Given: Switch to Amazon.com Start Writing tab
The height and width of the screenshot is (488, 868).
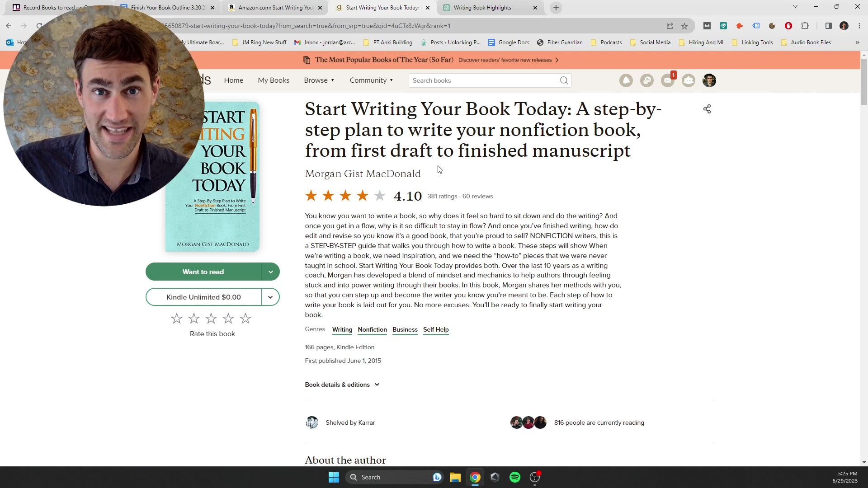Looking at the screenshot, I should (275, 8).
